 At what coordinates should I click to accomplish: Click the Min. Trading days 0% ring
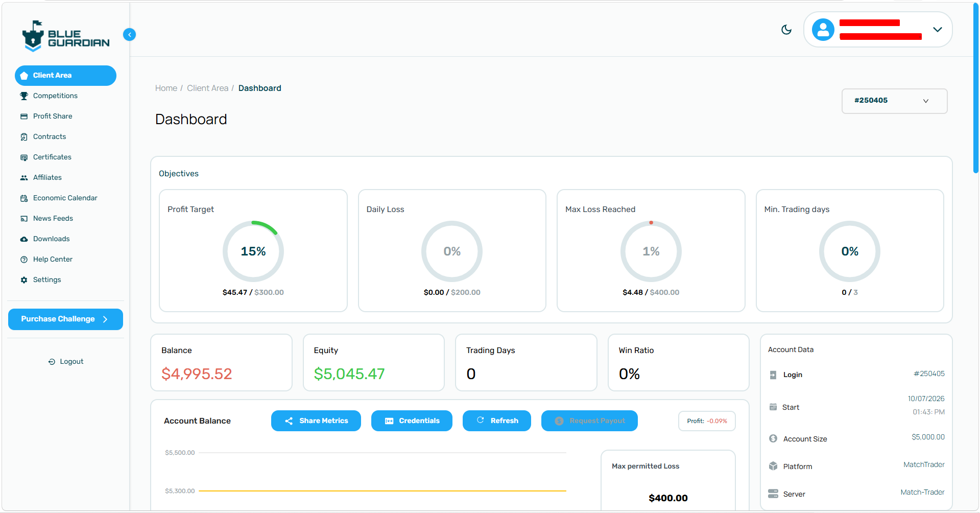(x=849, y=251)
